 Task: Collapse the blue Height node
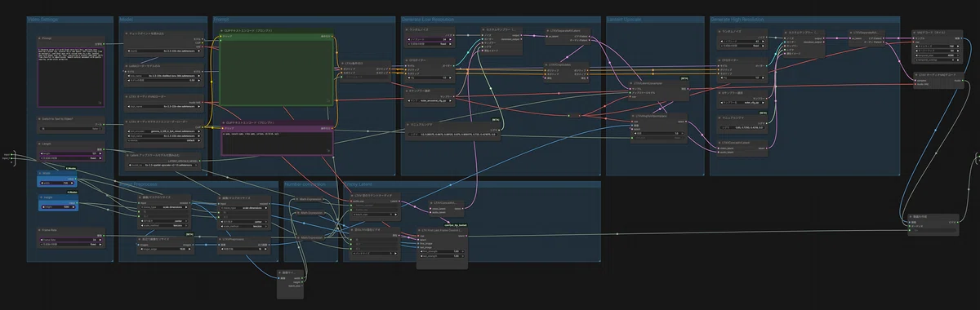tap(40, 197)
